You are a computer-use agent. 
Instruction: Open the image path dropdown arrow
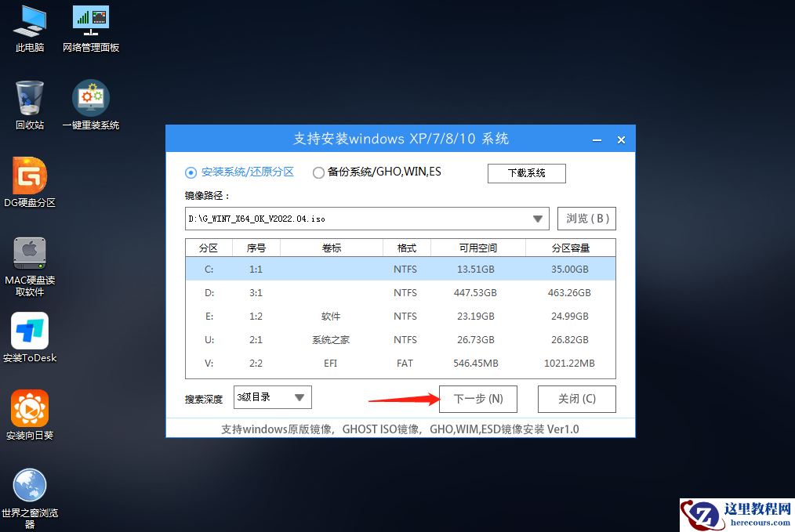(538, 219)
